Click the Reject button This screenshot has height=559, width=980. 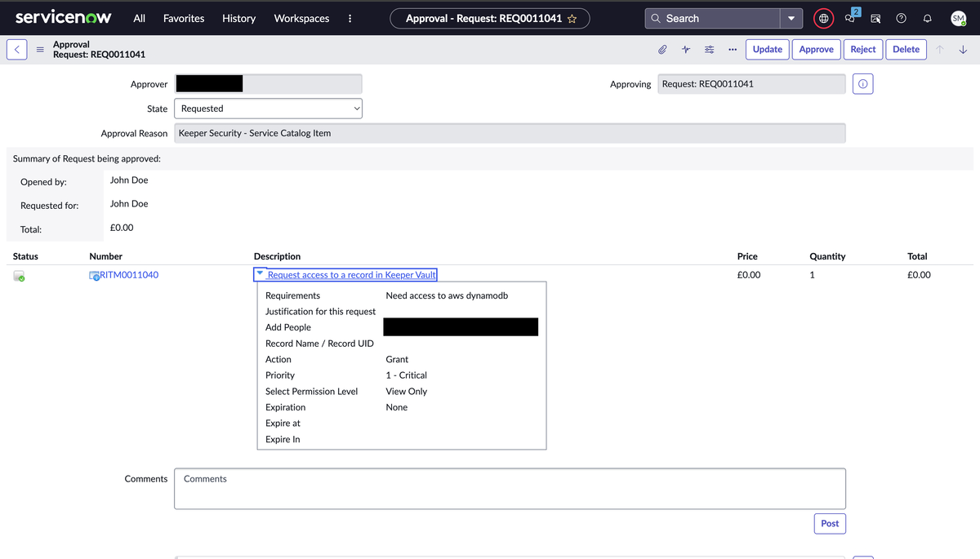862,50
